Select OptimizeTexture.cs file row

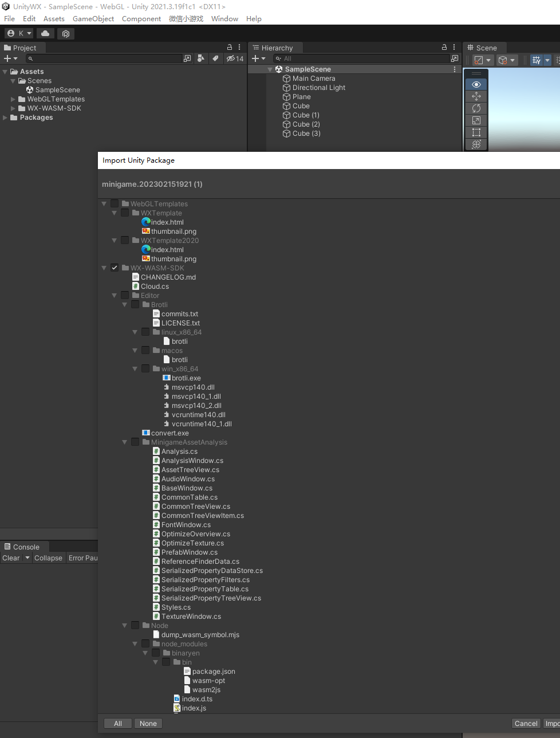(x=192, y=543)
